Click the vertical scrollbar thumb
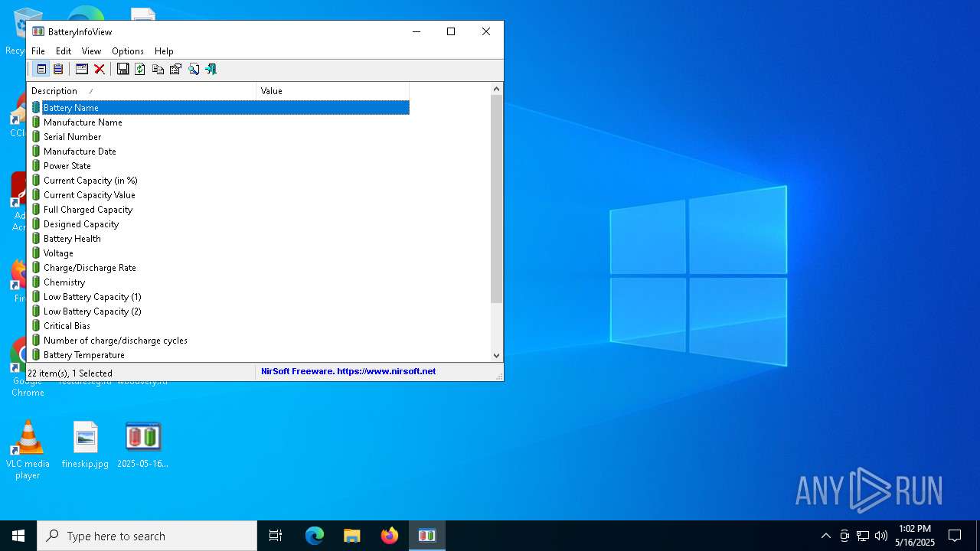This screenshot has width=980, height=551. click(x=496, y=199)
